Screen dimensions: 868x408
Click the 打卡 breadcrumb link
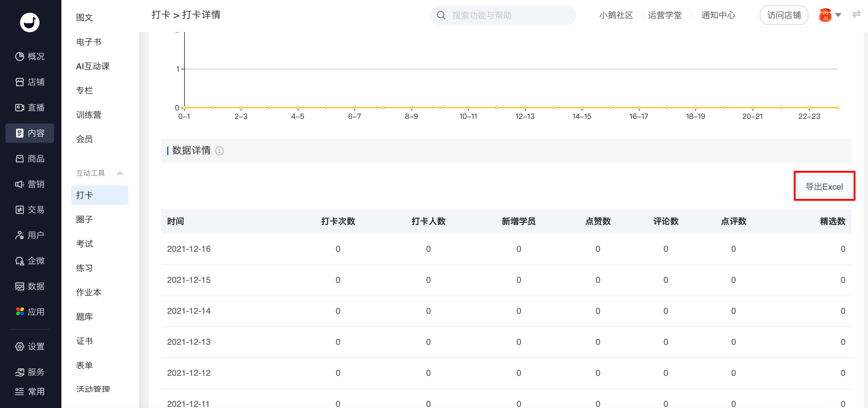(160, 15)
